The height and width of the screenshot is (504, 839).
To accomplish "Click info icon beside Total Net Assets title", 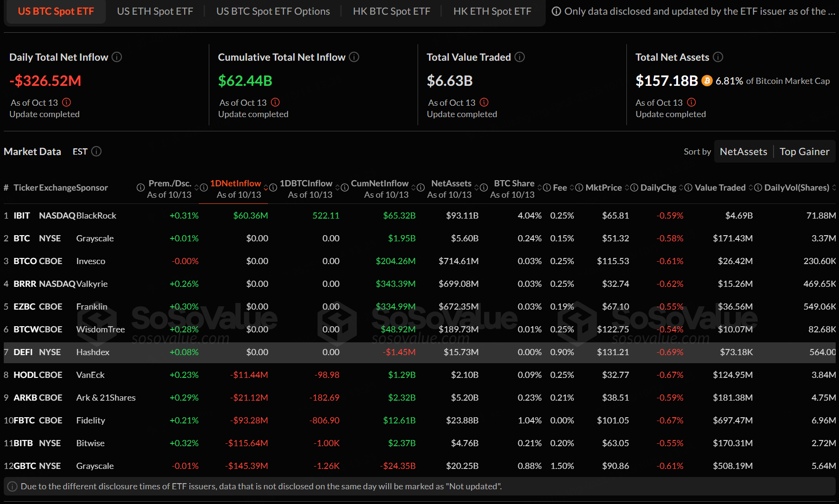I will point(718,57).
